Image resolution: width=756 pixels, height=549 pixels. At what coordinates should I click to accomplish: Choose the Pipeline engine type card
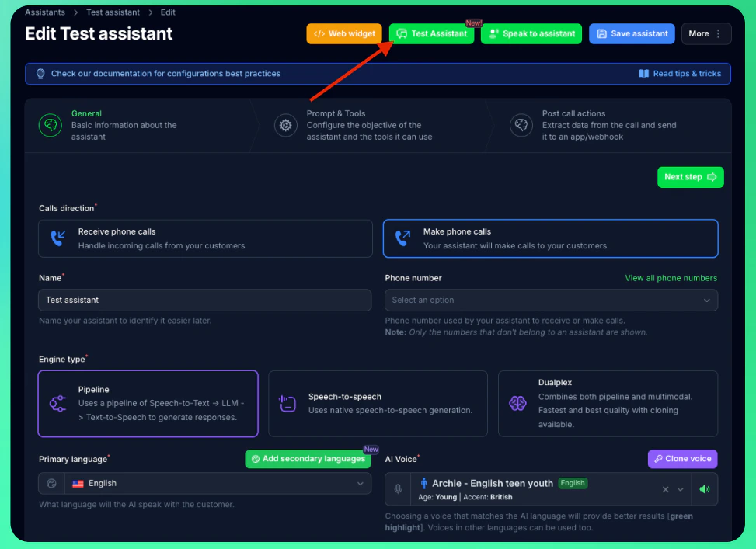tap(148, 404)
